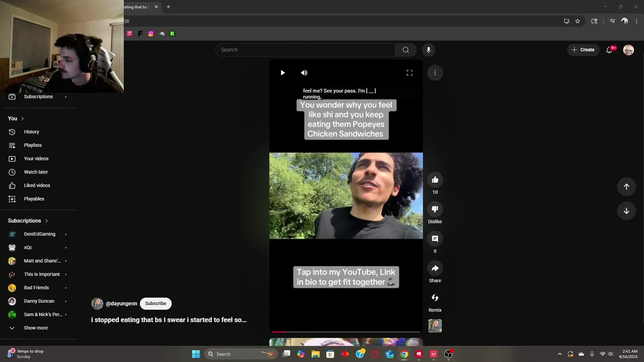The image size is (644, 362).
Task: Open the Chrome profile avatar
Action: (624, 21)
